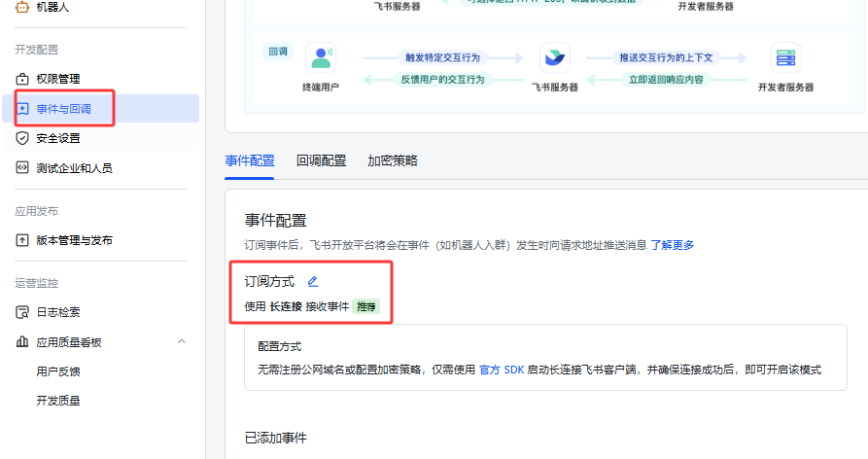
Task: Open 日志检索 via its search icon
Action: pyautogui.click(x=22, y=312)
